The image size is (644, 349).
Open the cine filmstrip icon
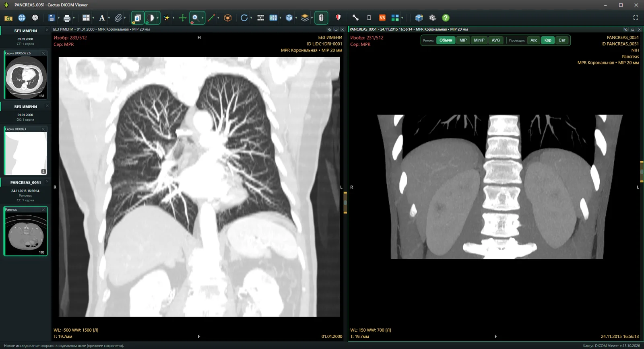pos(261,18)
